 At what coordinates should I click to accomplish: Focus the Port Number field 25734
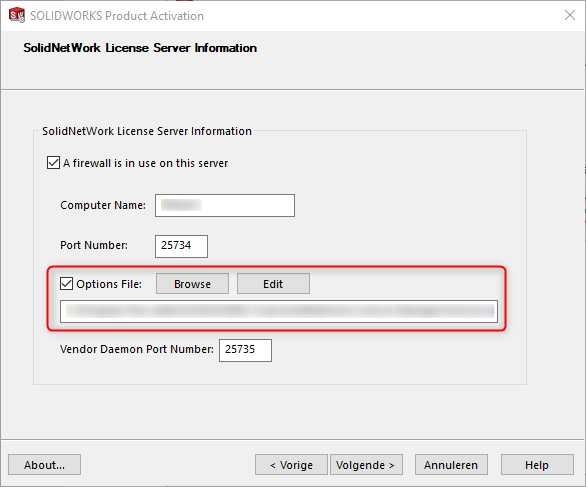pos(181,246)
